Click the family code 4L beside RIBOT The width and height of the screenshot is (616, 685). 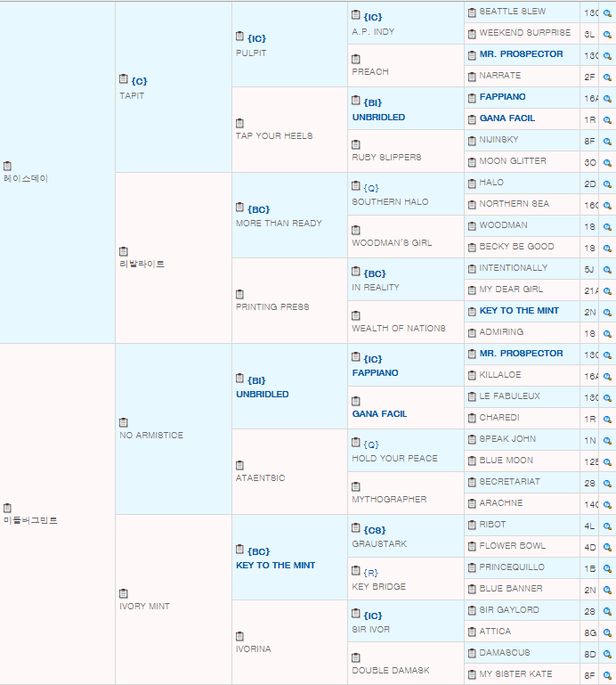tap(589, 526)
